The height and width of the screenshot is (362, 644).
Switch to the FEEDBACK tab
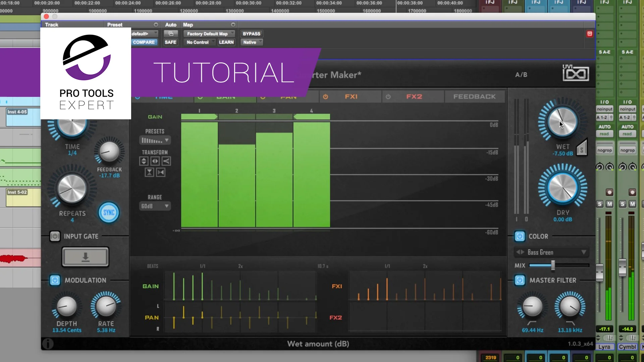[475, 97]
